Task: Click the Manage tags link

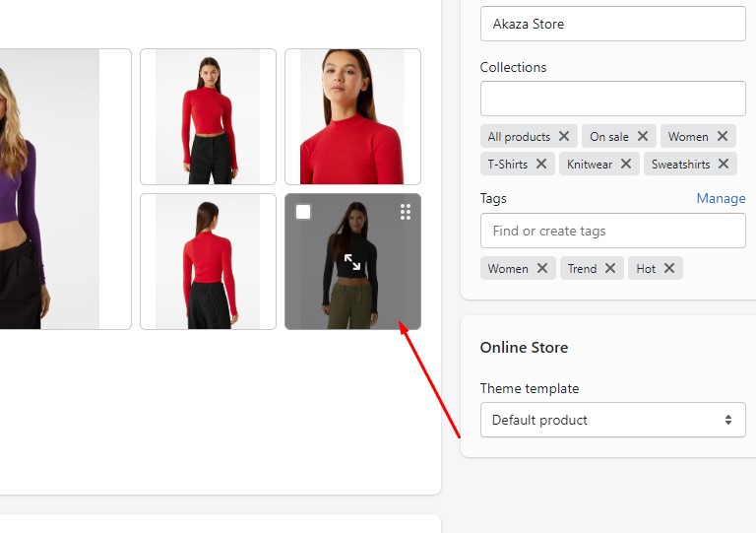Action: (x=721, y=198)
